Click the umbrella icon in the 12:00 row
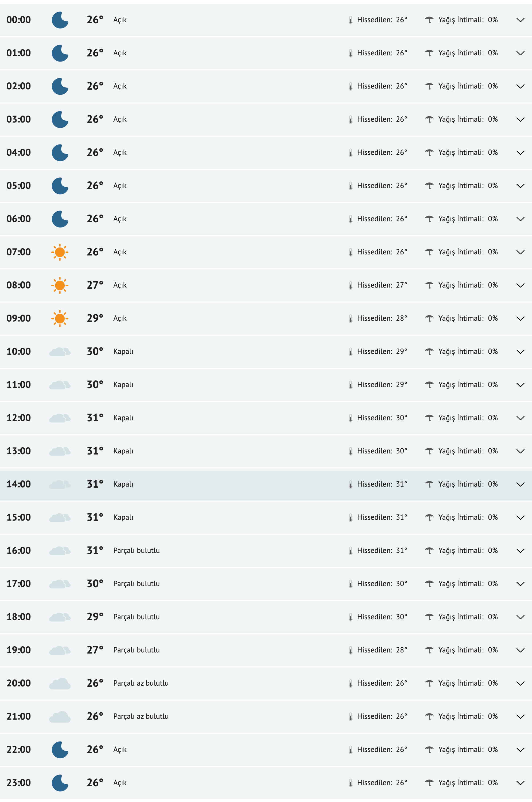Screen dimensions: 532x802 (x=429, y=418)
